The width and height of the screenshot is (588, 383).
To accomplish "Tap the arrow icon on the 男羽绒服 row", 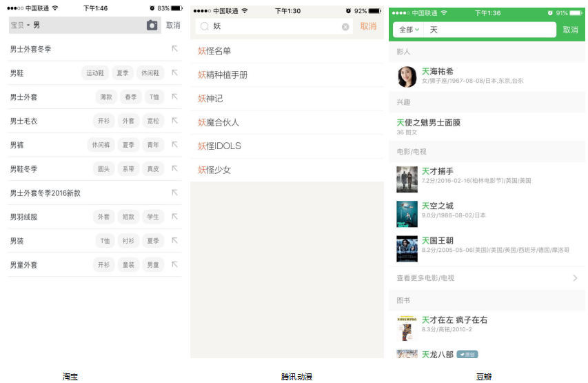I will (x=174, y=217).
